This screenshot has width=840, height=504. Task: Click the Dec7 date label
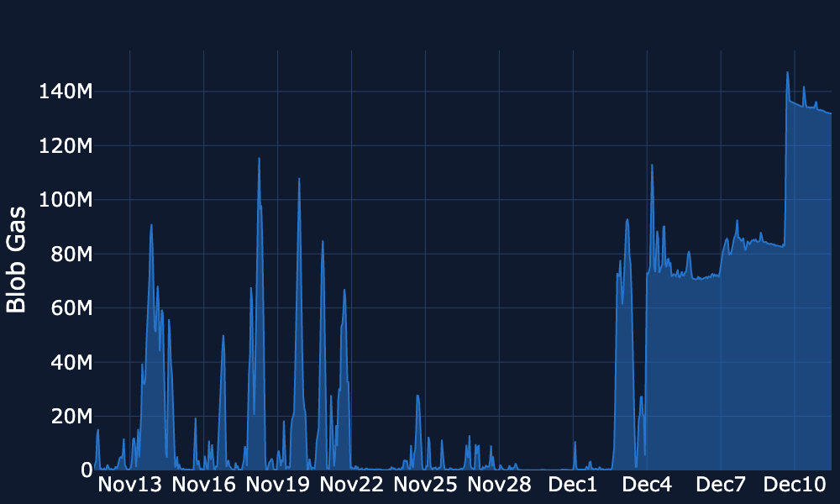[721, 485]
